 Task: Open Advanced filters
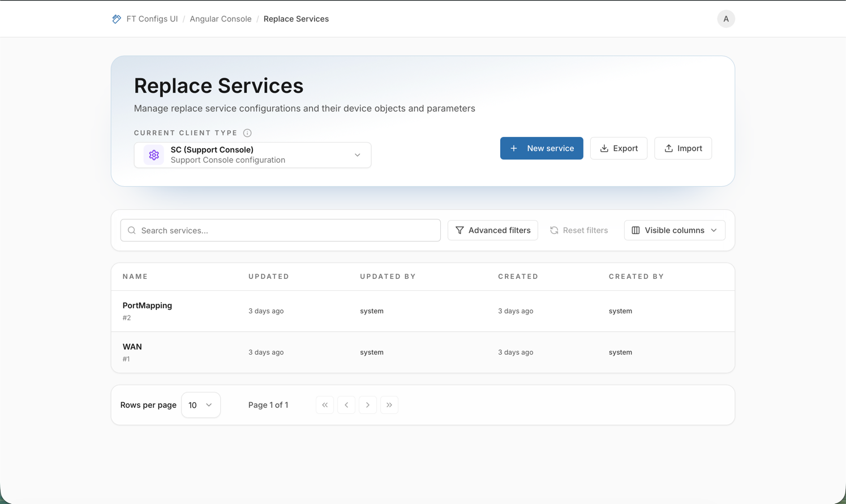pos(493,230)
